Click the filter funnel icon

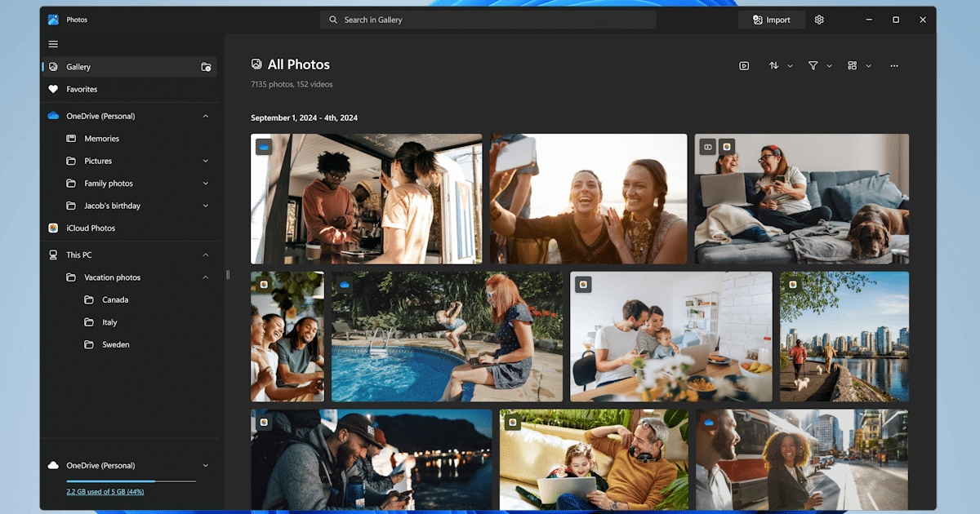(813, 66)
